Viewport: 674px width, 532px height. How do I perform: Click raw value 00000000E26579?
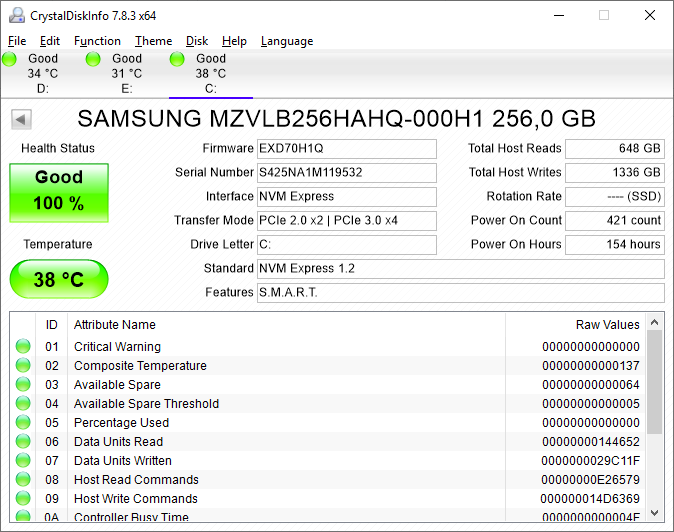click(590, 479)
